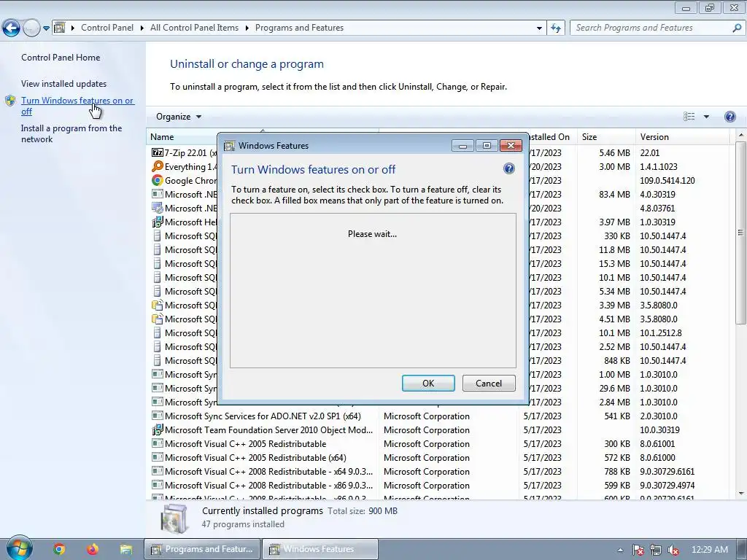Select Microsoft Help Viewer row icon

(158, 222)
